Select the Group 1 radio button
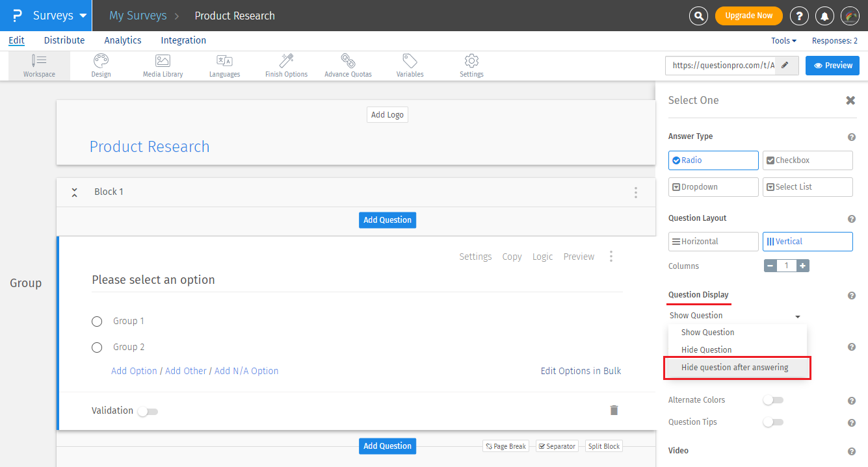 pos(97,321)
